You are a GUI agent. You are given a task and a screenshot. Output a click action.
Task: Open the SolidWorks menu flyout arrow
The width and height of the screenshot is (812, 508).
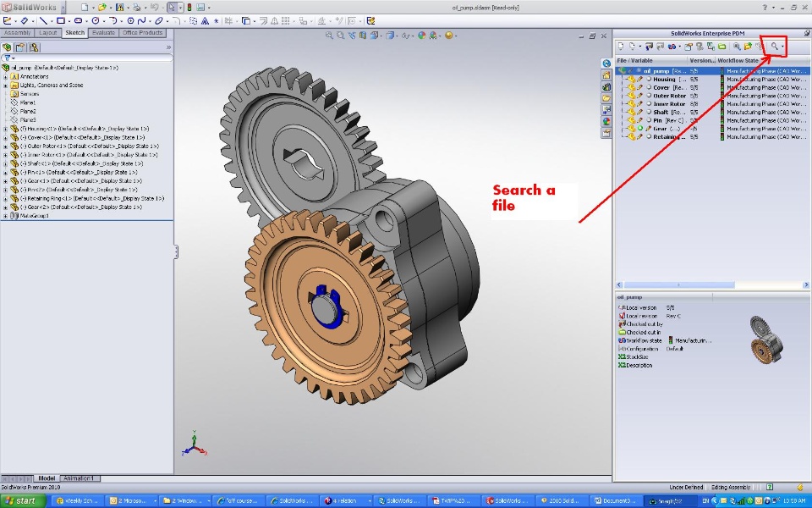(63, 8)
